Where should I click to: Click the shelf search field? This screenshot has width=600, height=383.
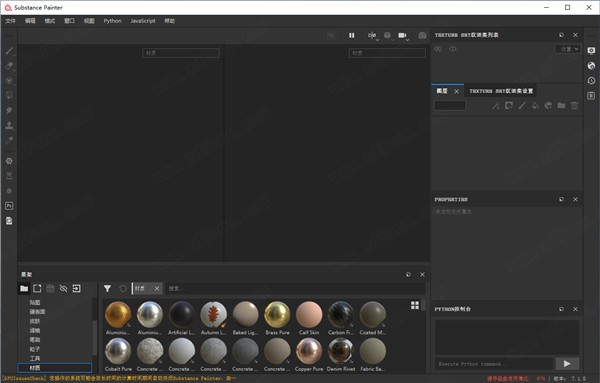(295, 288)
